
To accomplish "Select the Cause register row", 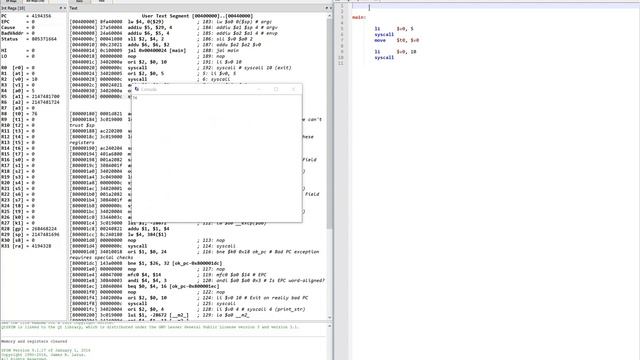I will click(x=18, y=27).
